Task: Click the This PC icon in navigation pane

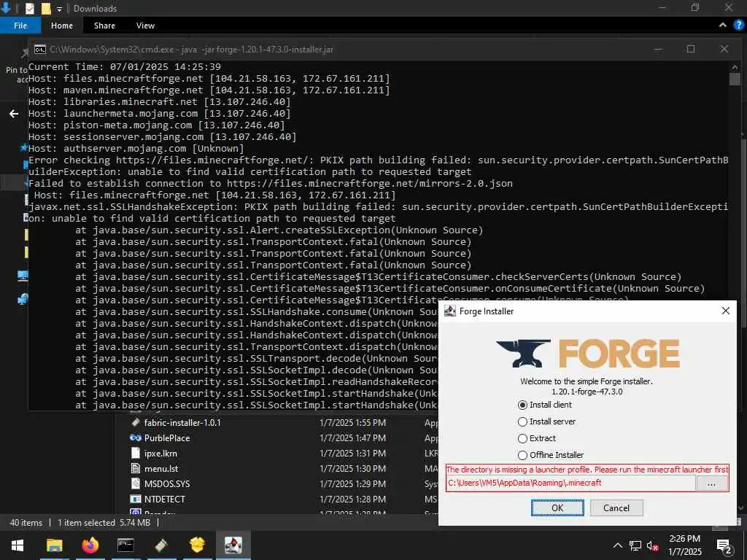Action: [x=23, y=276]
